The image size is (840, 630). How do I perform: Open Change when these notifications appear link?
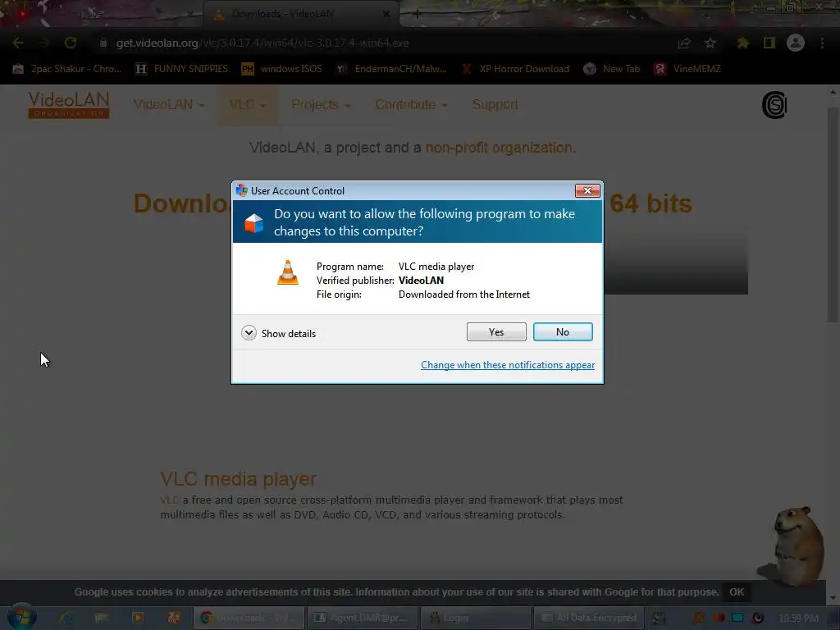[x=507, y=365]
